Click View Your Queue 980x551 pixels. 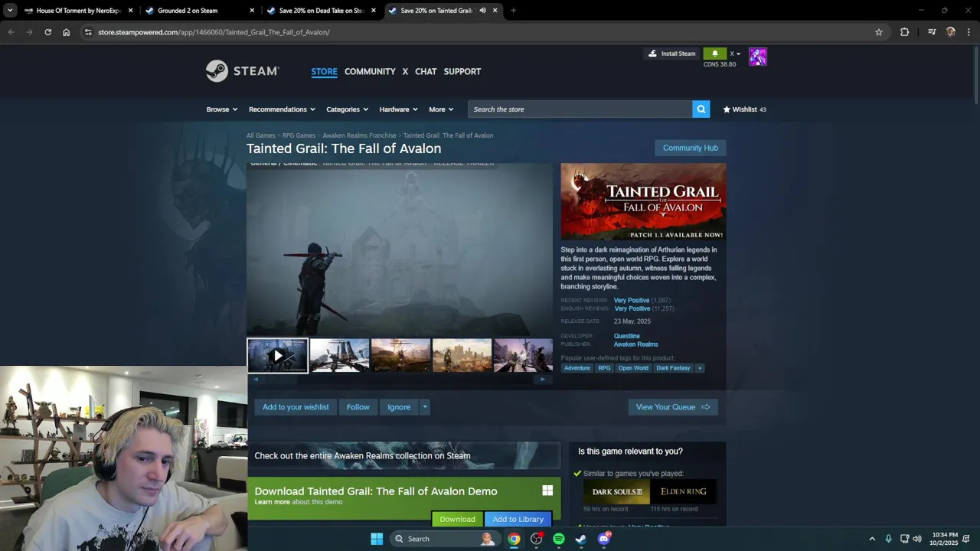673,407
